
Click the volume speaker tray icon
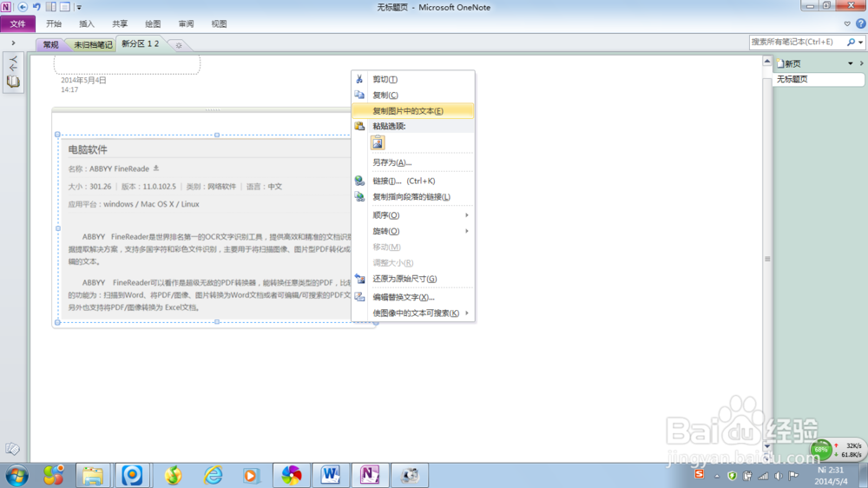(x=779, y=476)
